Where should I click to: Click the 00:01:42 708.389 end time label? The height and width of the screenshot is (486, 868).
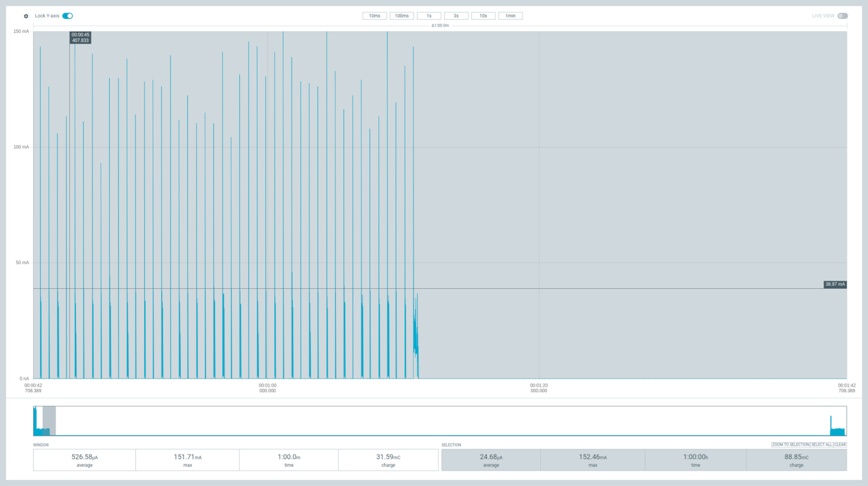847,388
